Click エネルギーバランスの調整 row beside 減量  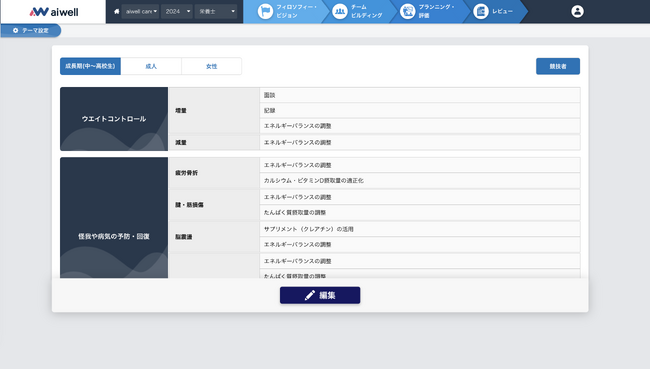(420, 142)
